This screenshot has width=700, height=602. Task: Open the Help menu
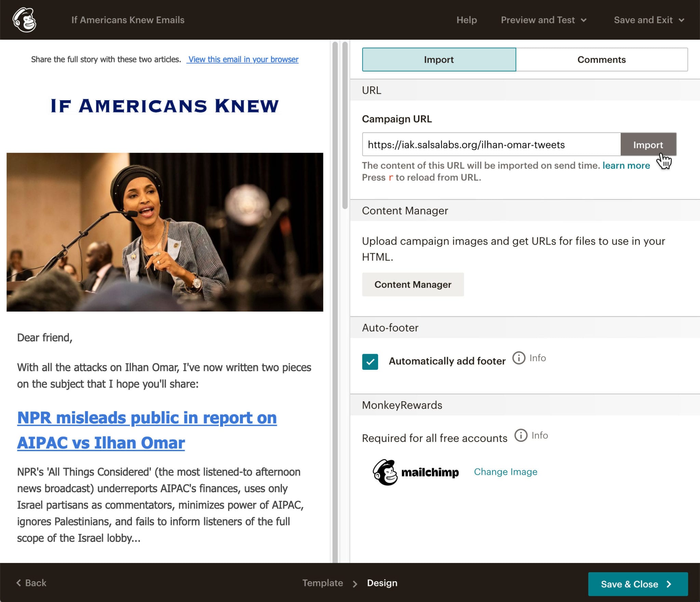[467, 20]
